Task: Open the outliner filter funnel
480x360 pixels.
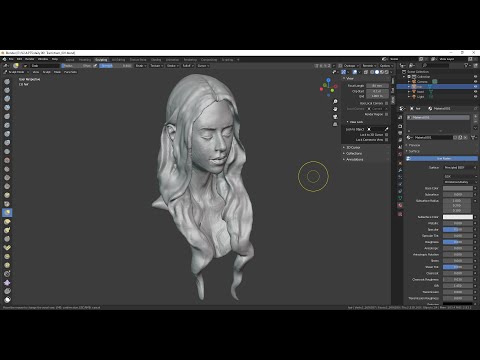Action: click(467, 66)
